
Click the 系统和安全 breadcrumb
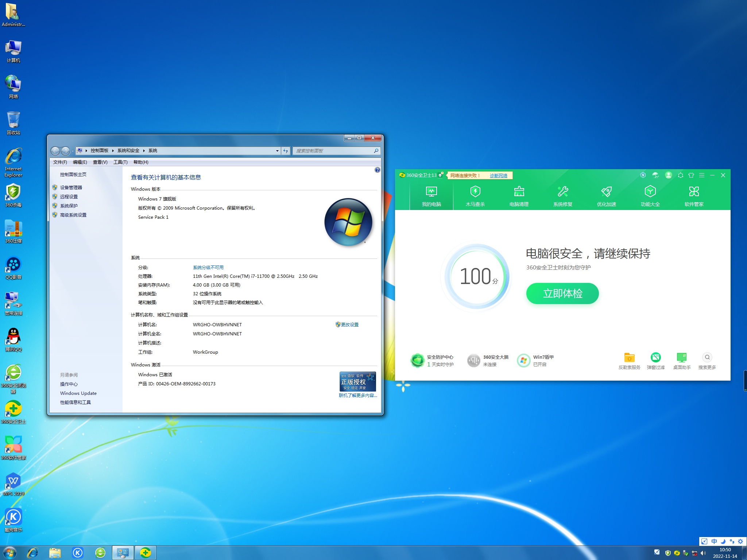tap(128, 151)
